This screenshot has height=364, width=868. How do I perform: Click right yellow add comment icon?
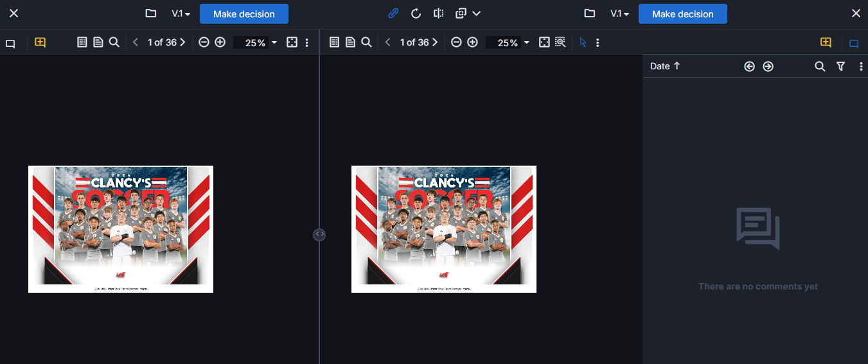coord(826,42)
